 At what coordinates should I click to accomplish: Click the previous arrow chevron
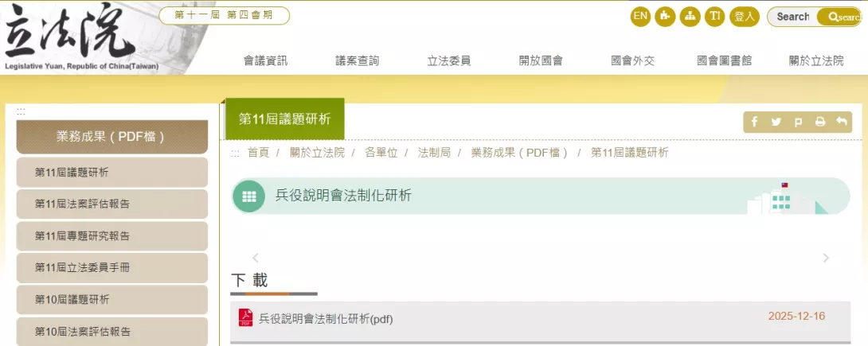point(256,258)
